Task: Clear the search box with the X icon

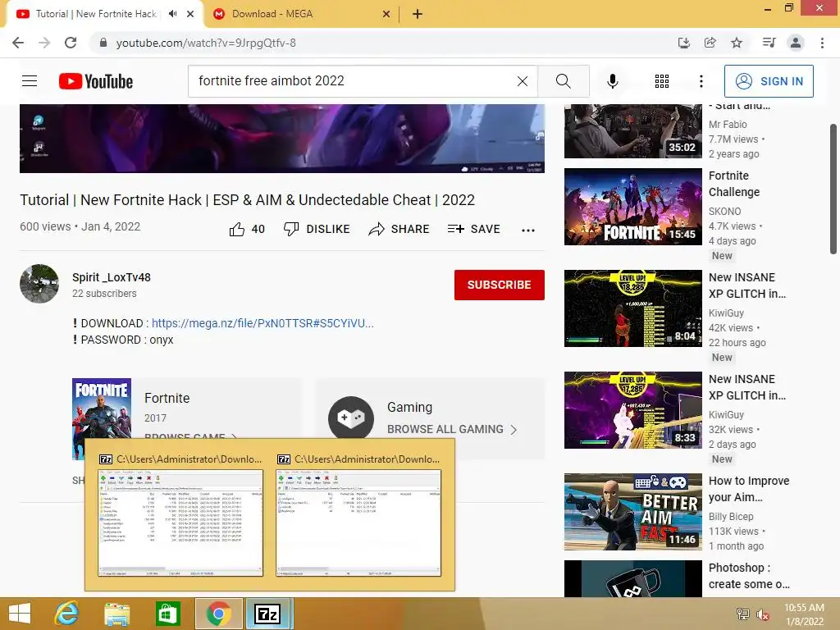Action: coord(523,81)
